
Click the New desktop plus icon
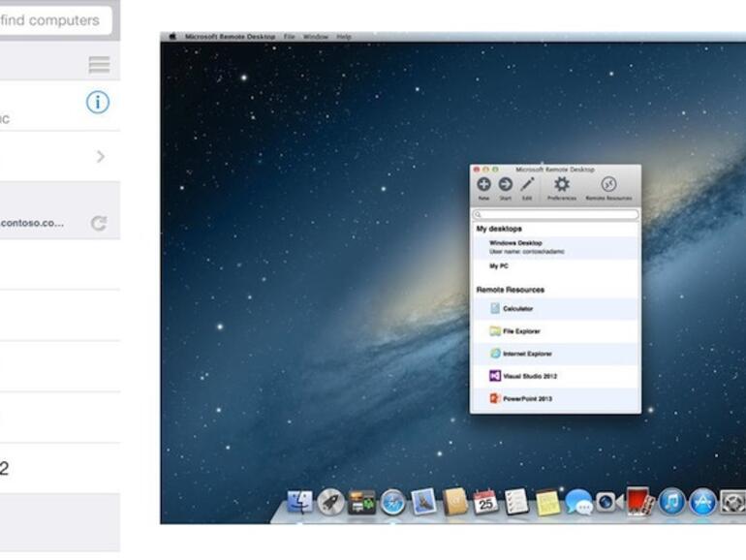(x=483, y=185)
